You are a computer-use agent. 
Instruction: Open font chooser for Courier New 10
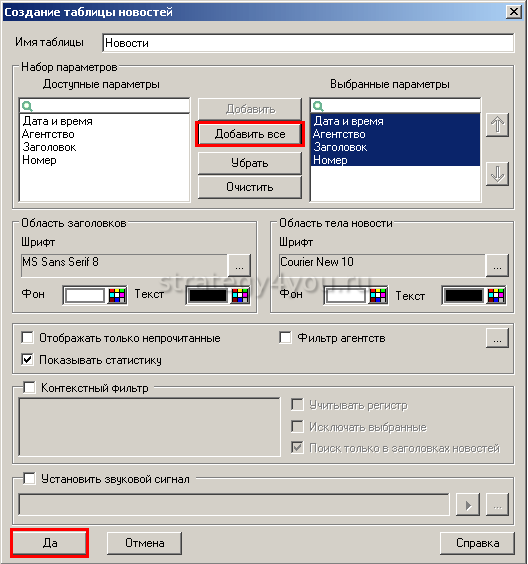[497, 265]
